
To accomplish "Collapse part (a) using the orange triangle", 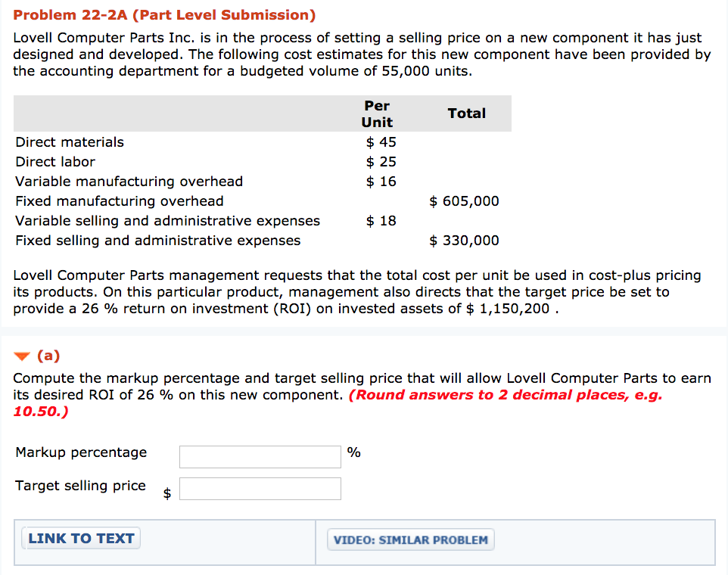I will click(21, 355).
